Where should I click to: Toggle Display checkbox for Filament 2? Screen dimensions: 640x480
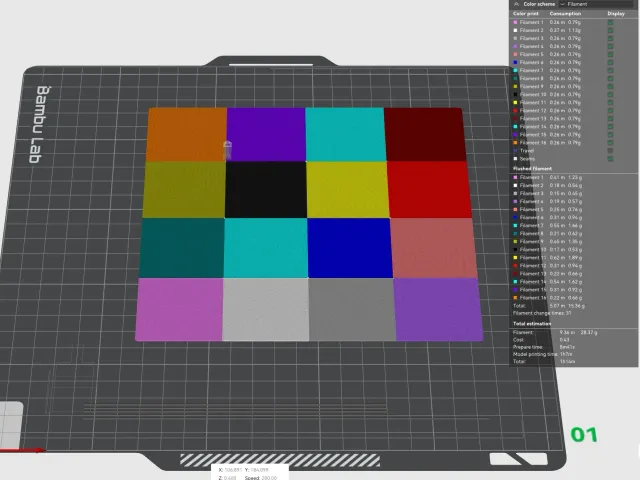click(610, 30)
